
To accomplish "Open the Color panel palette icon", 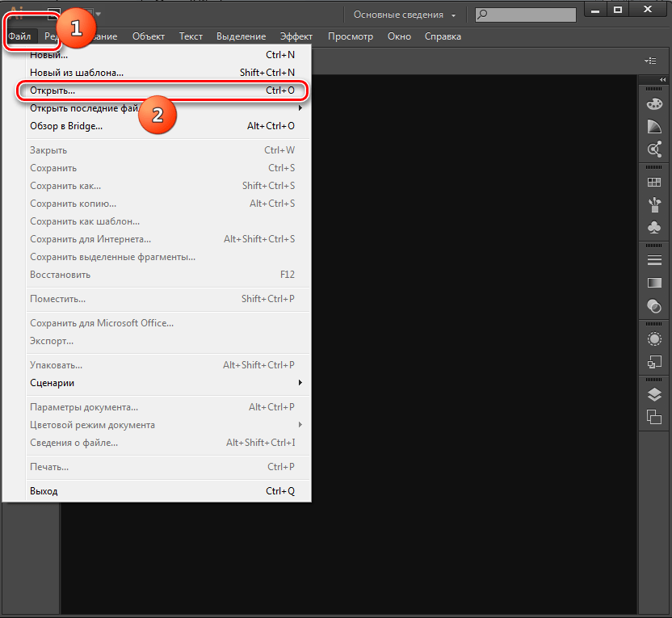I will click(x=654, y=104).
